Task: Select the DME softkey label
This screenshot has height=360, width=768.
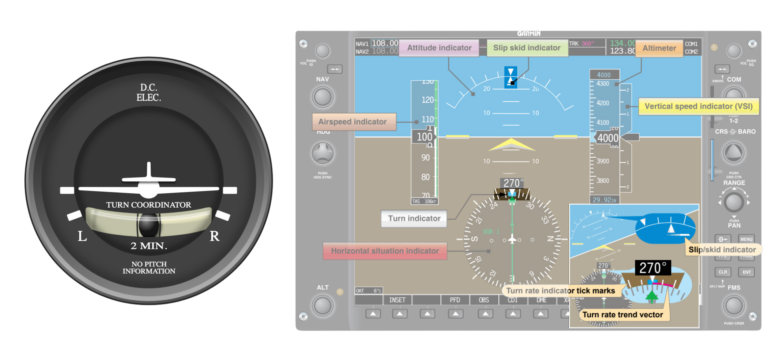Action: 541,300
